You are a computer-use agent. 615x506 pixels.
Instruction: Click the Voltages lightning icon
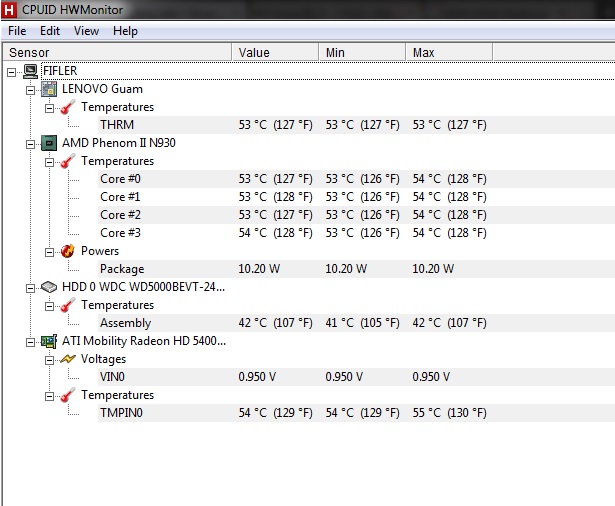click(68, 359)
